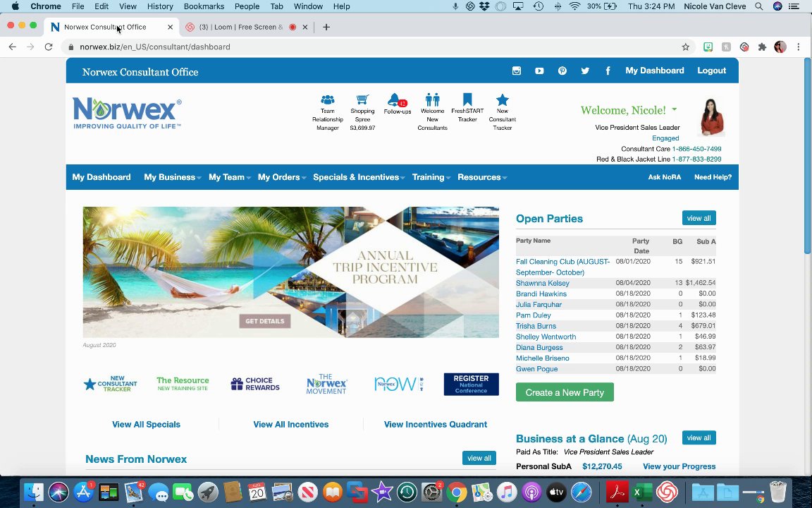Click Choice Rewards logo
Viewport: 812px width, 508px height.
[x=255, y=384]
